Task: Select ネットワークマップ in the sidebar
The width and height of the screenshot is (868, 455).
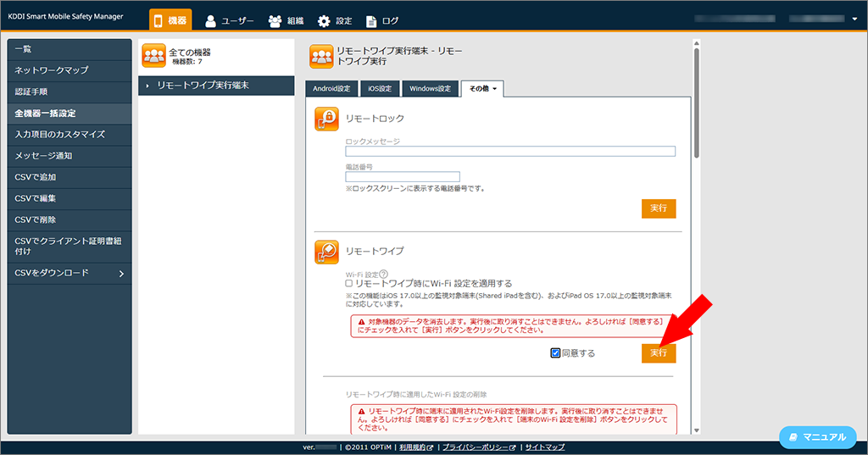Action: tap(70, 70)
